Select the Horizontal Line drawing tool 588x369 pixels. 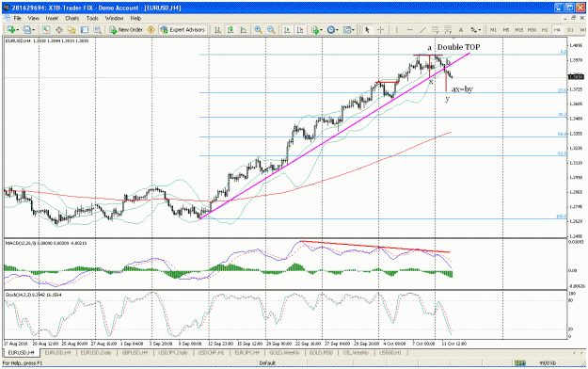(x=409, y=30)
